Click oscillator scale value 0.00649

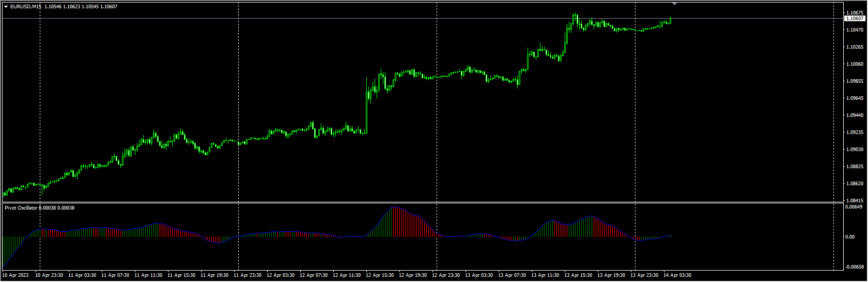coord(854,207)
